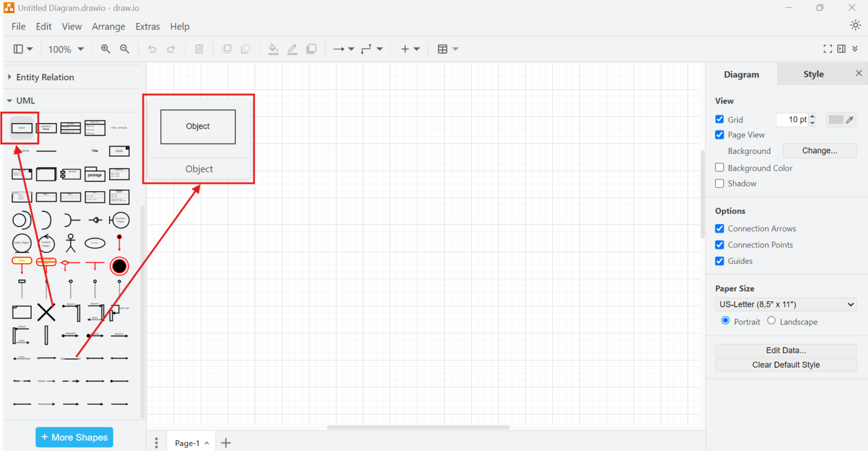Open the Paper Size dropdown
Image resolution: width=868 pixels, height=451 pixels.
coord(785,304)
